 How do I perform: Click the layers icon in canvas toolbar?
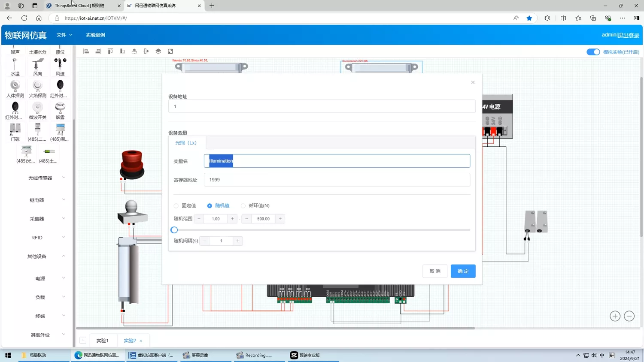point(158,51)
